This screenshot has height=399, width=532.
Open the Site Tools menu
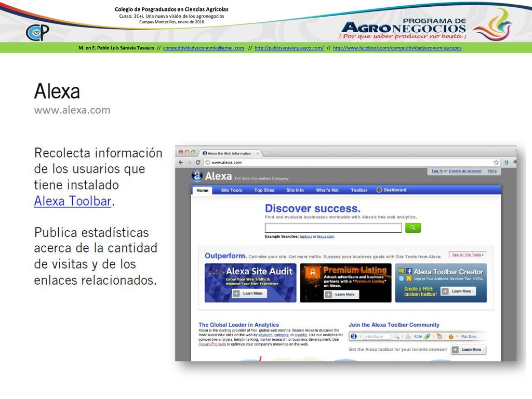pyautogui.click(x=232, y=190)
